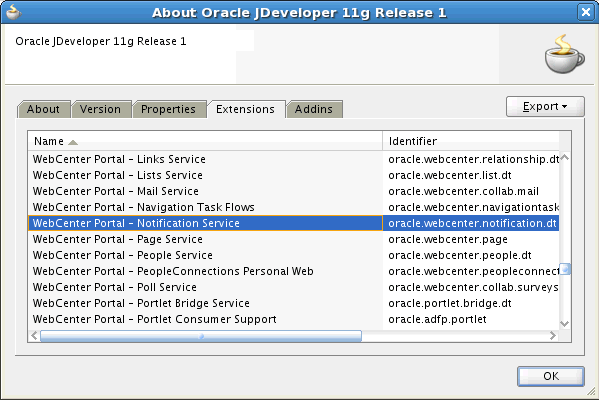Screen dimensions: 599x400
Task: Click the horizontal scrollbar left arrow
Action: tap(34, 336)
